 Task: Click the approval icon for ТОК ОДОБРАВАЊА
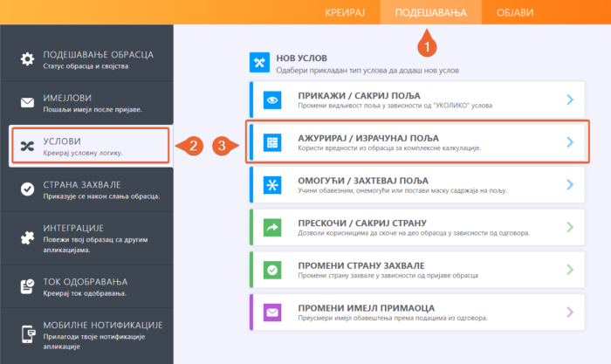27,286
